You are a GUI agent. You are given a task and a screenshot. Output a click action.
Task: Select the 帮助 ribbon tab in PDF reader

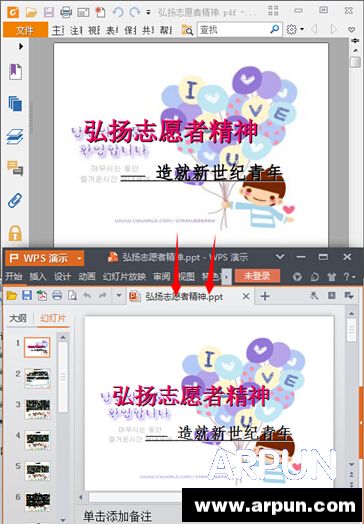point(166,30)
